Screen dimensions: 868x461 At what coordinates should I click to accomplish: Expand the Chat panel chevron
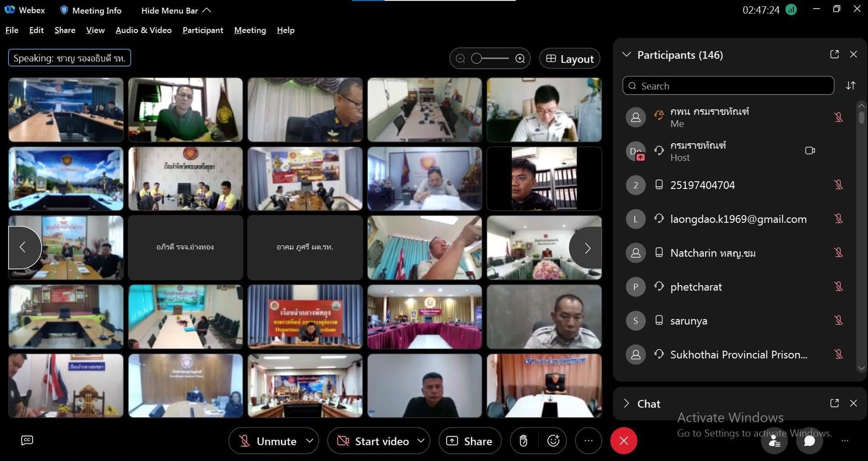627,403
